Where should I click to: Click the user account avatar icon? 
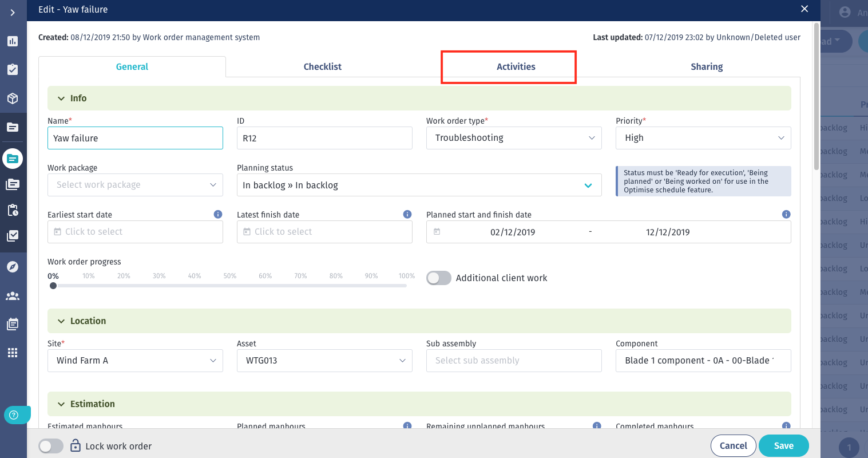tap(845, 12)
